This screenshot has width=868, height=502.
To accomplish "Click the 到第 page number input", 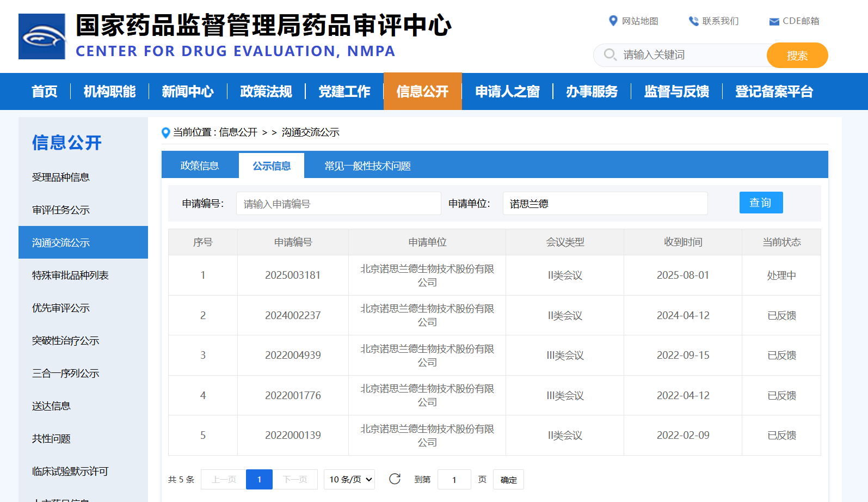I will 454,479.
